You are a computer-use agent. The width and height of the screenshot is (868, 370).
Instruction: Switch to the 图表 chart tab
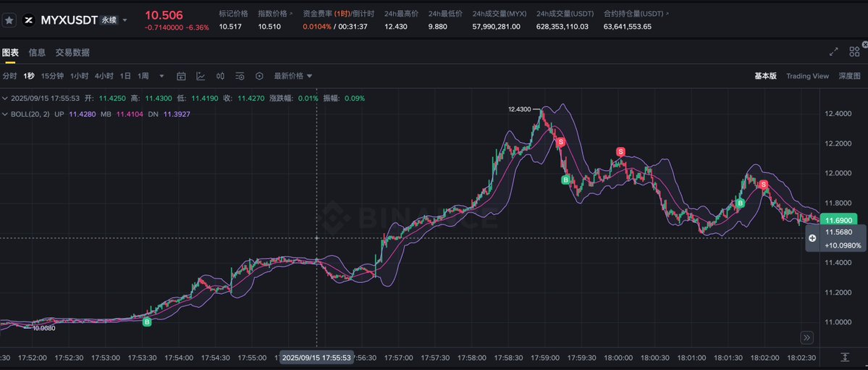point(10,53)
